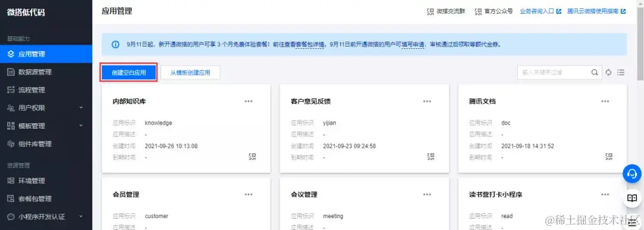Open 套餐包管理 in the sidebar
The image size is (644, 230).
(46, 199)
